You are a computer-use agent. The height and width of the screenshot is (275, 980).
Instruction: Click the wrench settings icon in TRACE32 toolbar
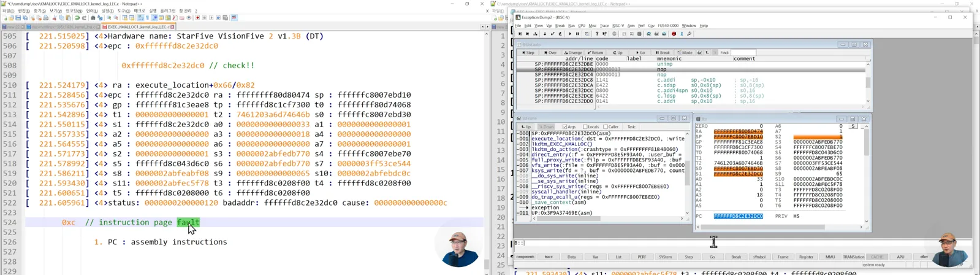689,34
